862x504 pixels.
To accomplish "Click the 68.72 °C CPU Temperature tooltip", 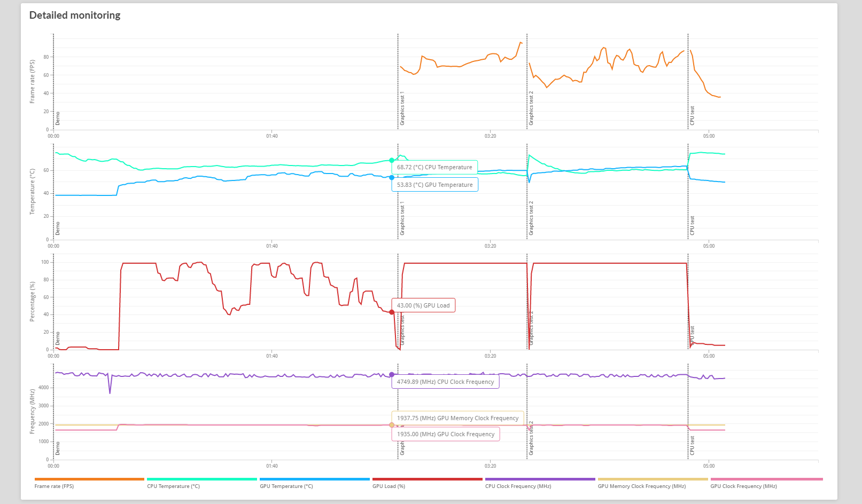I will pyautogui.click(x=434, y=167).
